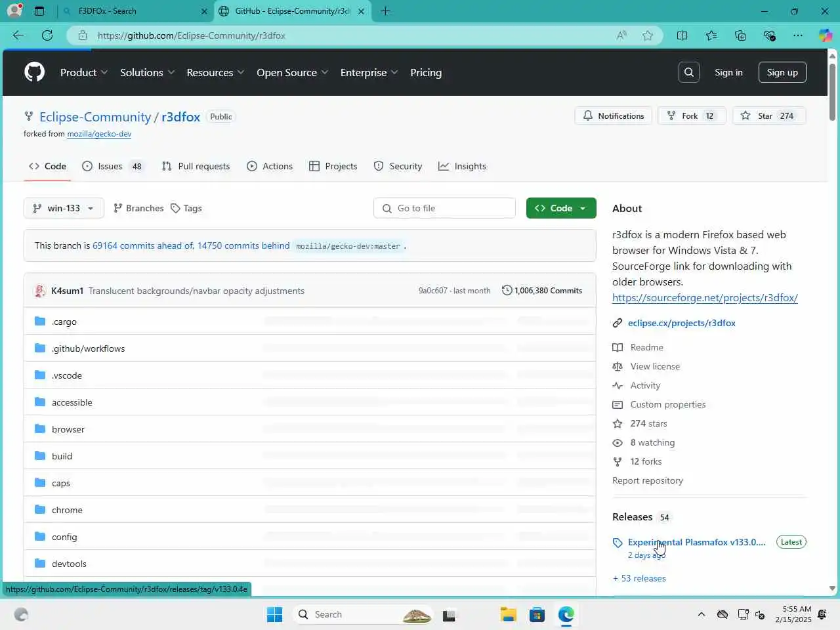
Task: Click Report repository
Action: [x=648, y=480]
